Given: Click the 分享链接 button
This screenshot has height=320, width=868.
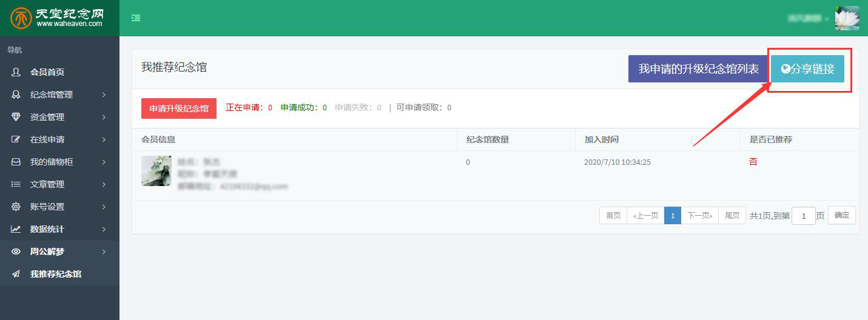Looking at the screenshot, I should click(807, 69).
